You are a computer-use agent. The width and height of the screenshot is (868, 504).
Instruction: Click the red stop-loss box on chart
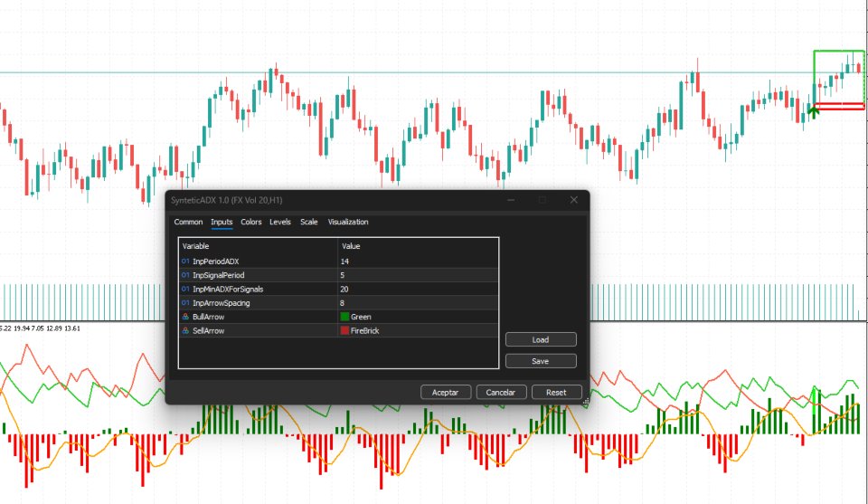839,107
